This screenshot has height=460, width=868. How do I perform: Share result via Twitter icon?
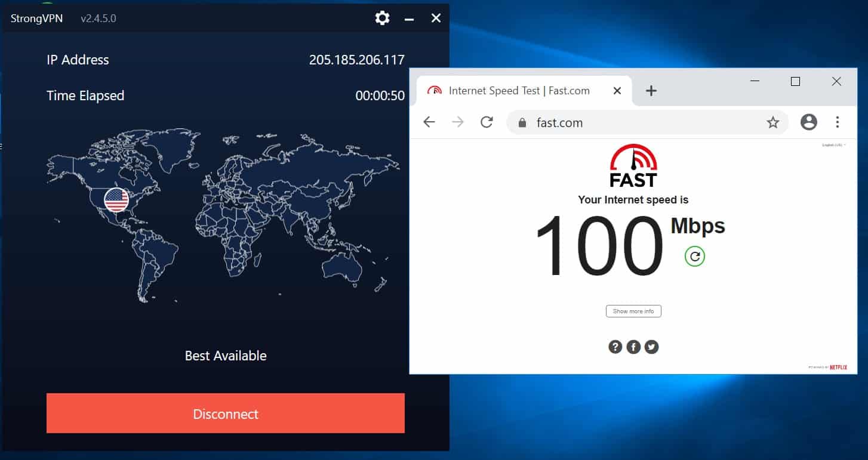click(x=651, y=347)
